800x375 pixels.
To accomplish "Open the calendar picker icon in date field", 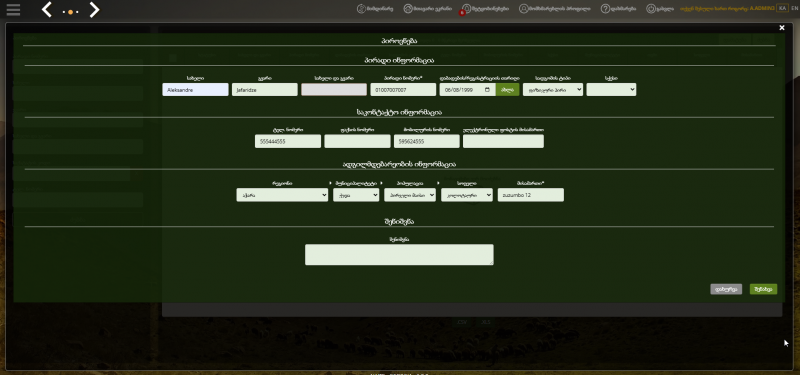I will coord(488,89).
